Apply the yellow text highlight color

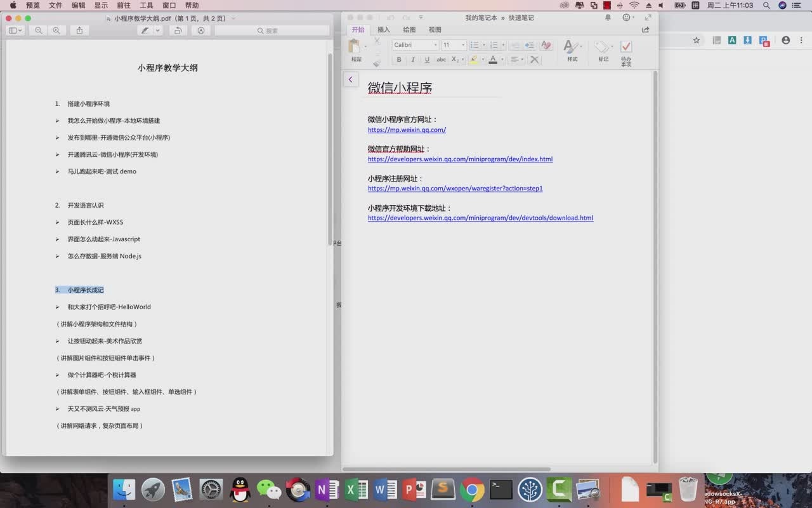pyautogui.click(x=473, y=60)
